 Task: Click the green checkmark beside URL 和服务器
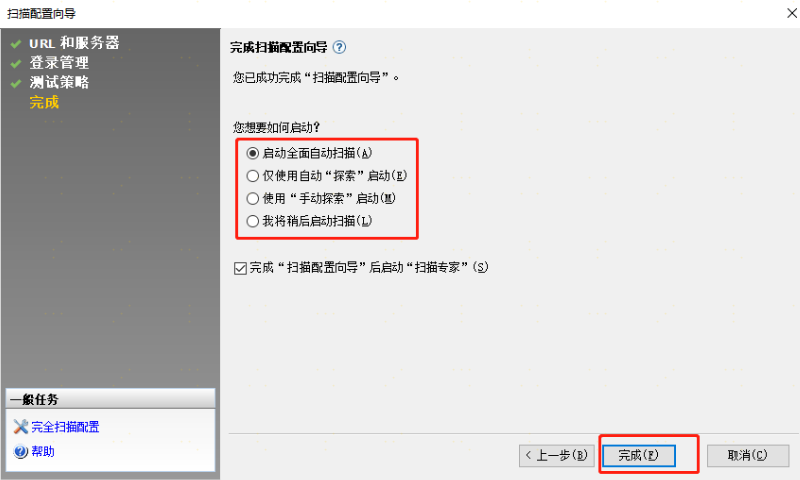point(16,44)
